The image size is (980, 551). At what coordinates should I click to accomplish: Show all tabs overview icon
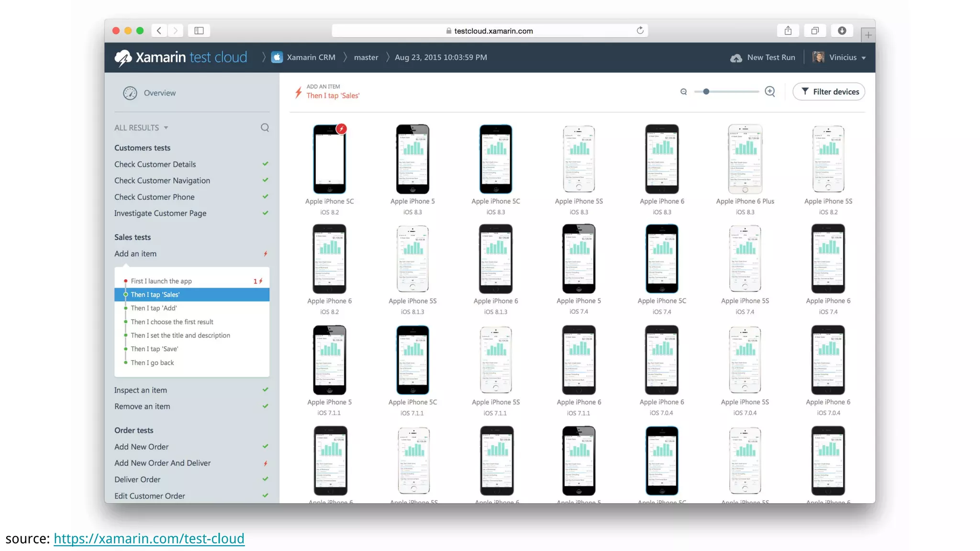815,31
